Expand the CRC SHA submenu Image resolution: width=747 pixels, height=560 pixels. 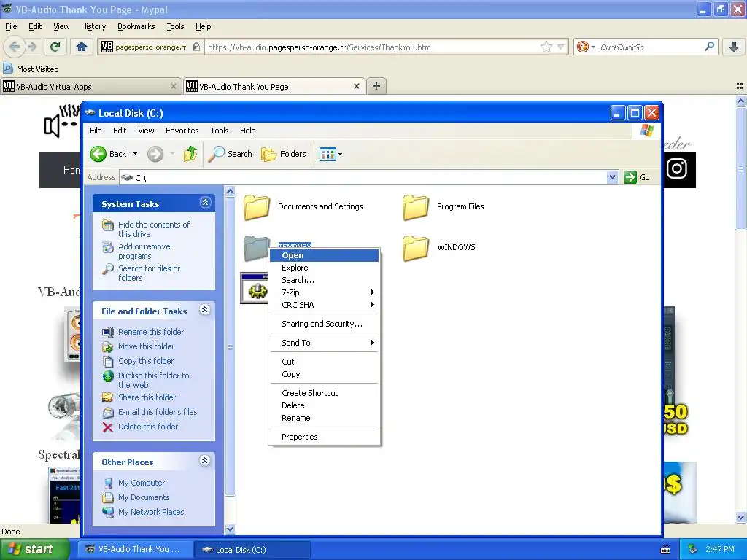click(x=325, y=305)
